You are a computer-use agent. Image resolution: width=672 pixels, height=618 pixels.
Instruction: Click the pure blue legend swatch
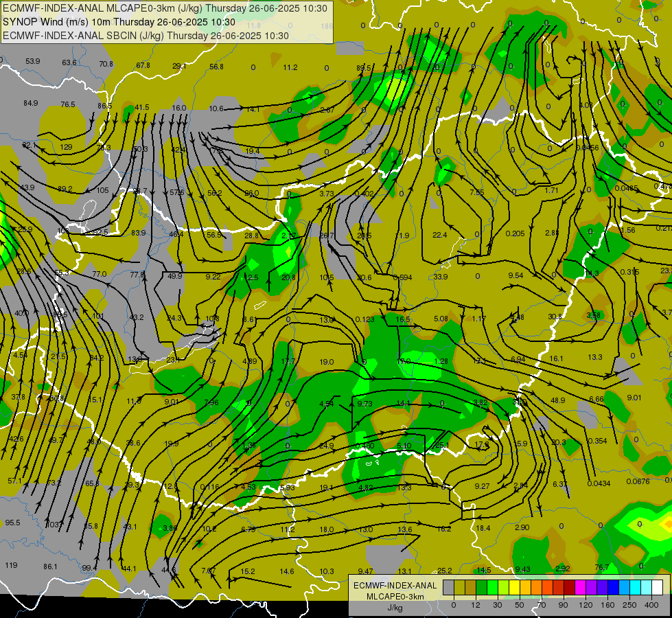pos(613,587)
